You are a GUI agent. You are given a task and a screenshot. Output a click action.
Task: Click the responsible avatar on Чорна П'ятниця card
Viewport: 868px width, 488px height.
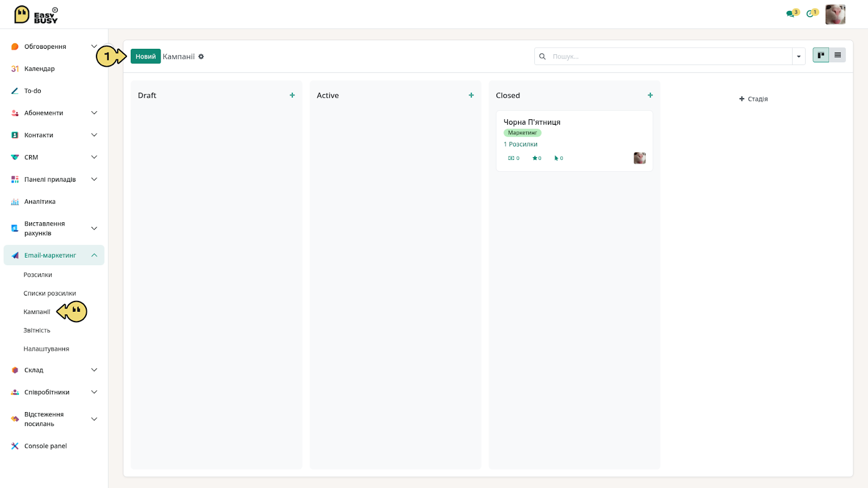640,158
